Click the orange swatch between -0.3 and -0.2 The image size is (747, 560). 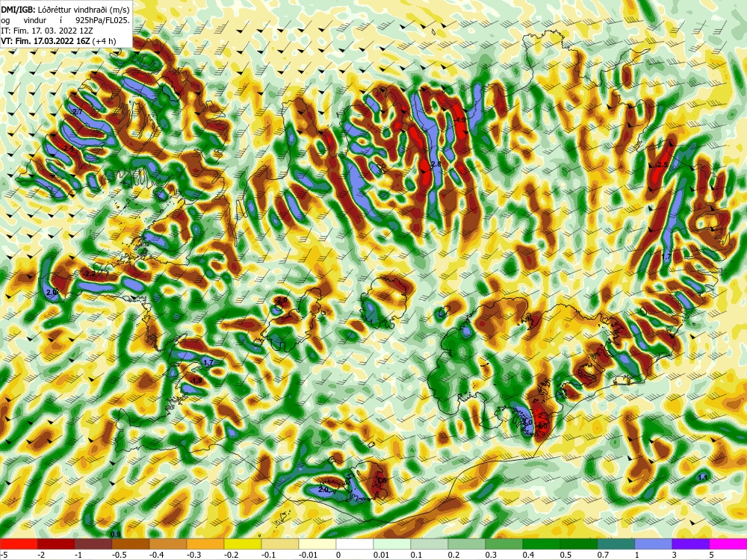205,544
